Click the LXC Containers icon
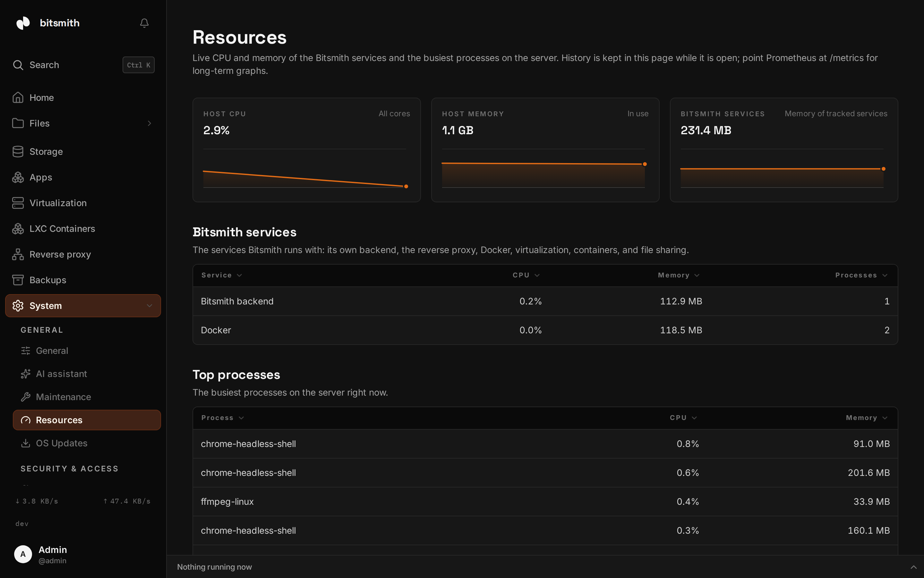Image resolution: width=924 pixels, height=578 pixels. pyautogui.click(x=18, y=229)
